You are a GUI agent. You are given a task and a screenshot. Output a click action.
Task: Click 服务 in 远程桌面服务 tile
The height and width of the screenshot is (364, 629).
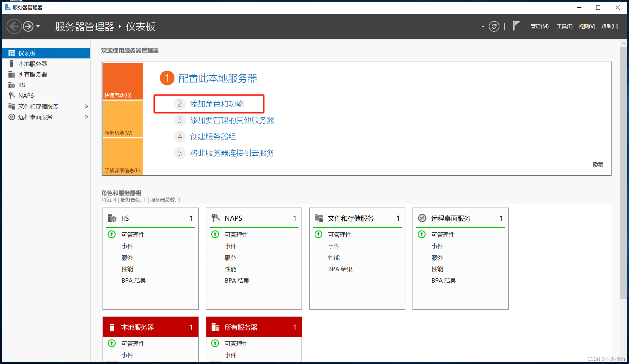click(x=437, y=258)
